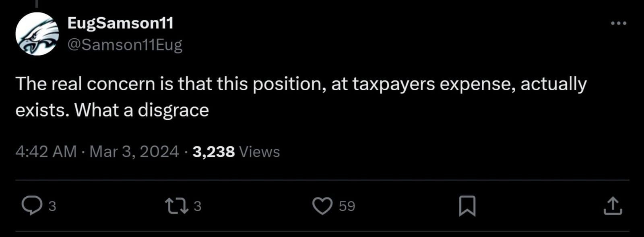Click the repost count beside retweet arrows

click(197, 206)
